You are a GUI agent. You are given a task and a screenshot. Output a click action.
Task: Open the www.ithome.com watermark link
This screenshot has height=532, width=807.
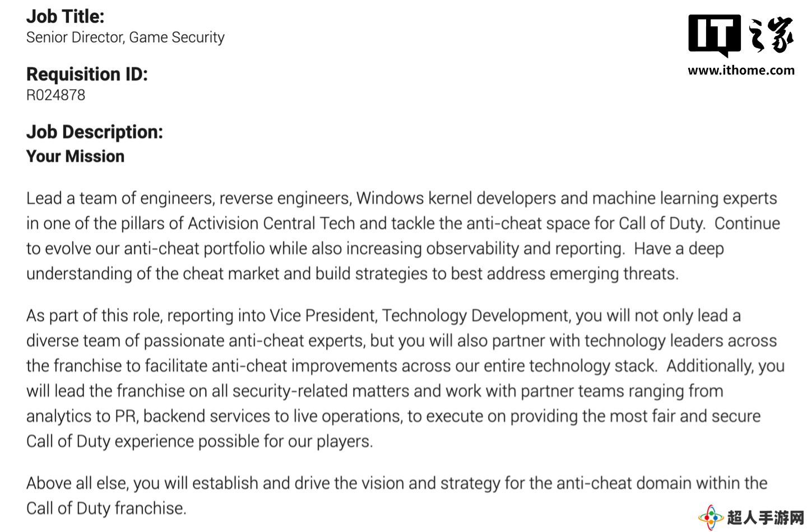[741, 71]
